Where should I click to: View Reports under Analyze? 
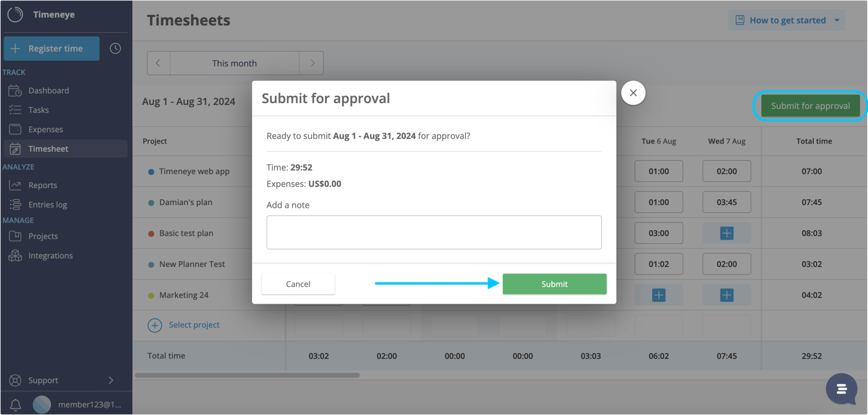tap(42, 185)
